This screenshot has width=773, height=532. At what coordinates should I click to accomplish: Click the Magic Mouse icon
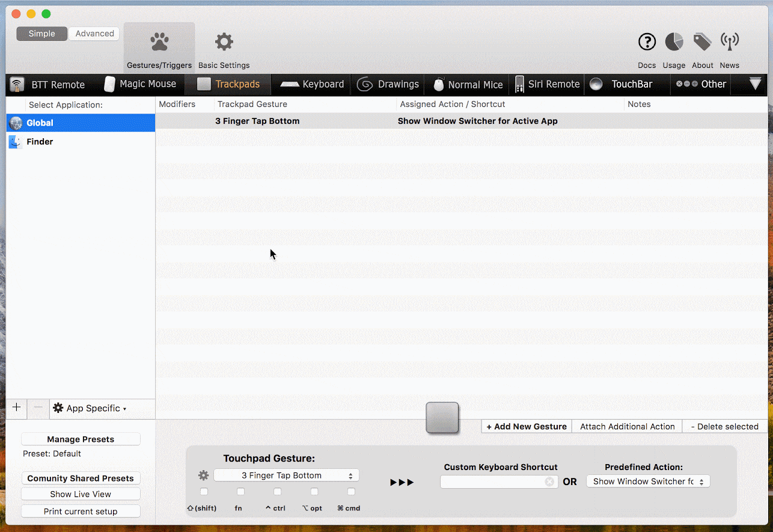pos(109,84)
